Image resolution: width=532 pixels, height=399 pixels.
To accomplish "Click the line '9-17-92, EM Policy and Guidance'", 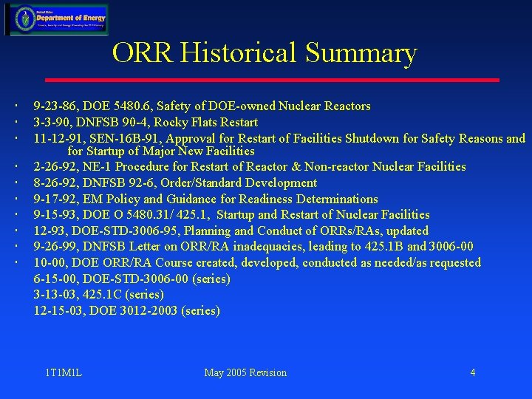I will [x=206, y=199].
